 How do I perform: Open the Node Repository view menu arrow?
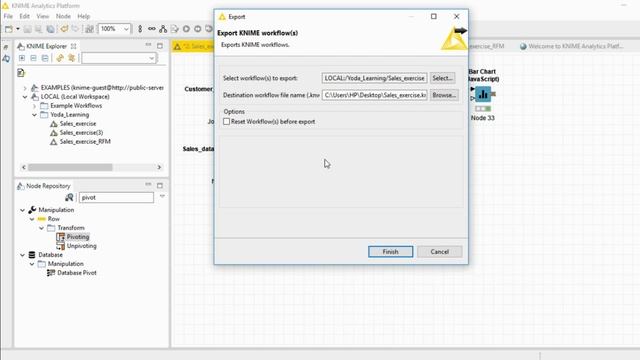coord(162,197)
